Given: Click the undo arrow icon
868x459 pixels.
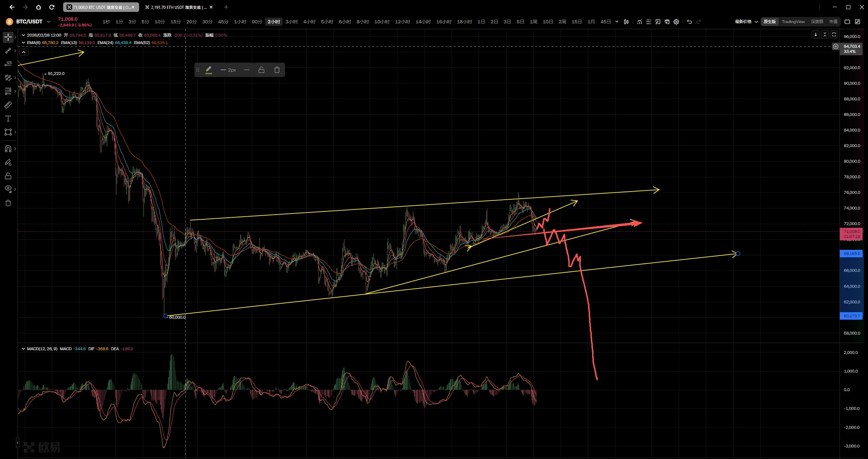Looking at the screenshot, I should (x=689, y=22).
